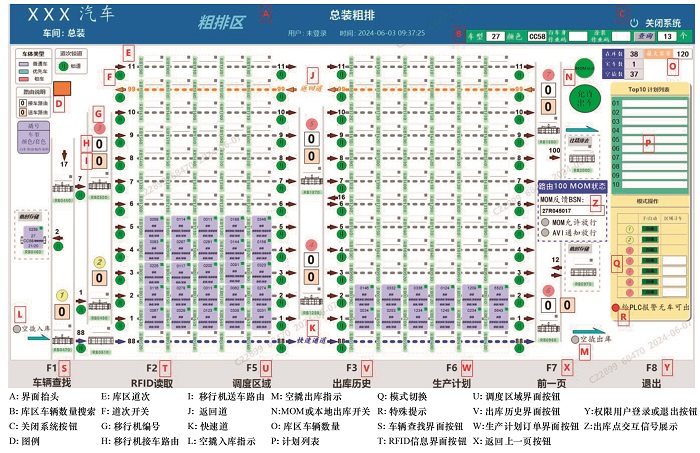Viewport: 700px width, 453px height.
Task: Click the empty 涂装 code input
Action: point(621,36)
